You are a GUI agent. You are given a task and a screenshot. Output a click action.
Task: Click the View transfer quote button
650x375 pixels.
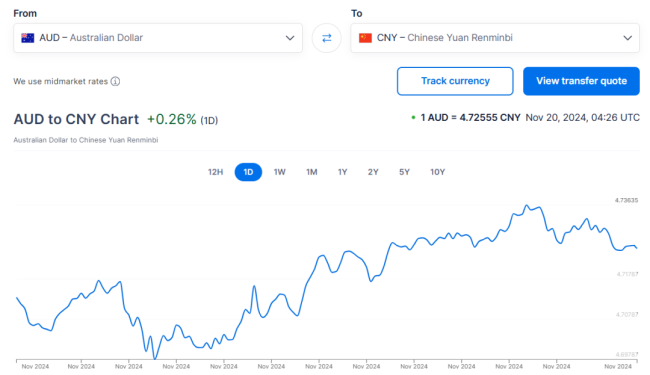click(581, 81)
